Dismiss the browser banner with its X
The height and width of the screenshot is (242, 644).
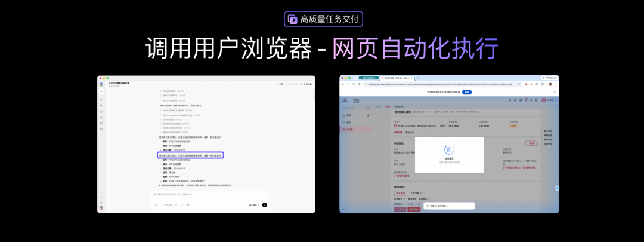(555, 92)
